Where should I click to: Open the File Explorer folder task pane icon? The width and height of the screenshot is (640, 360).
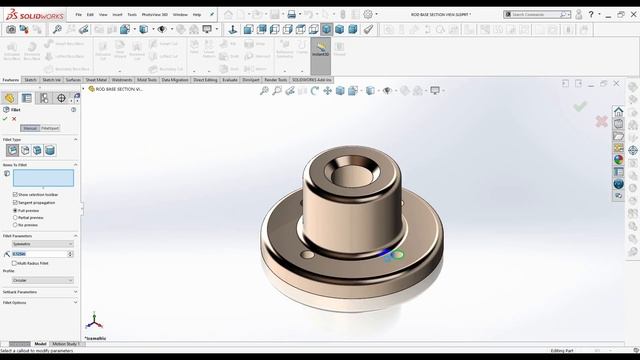[618, 136]
